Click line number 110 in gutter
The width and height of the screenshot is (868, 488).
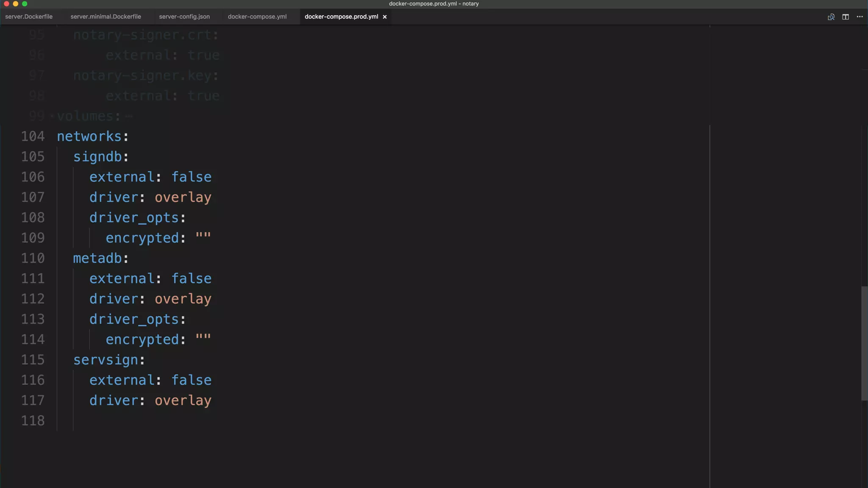coord(33,258)
